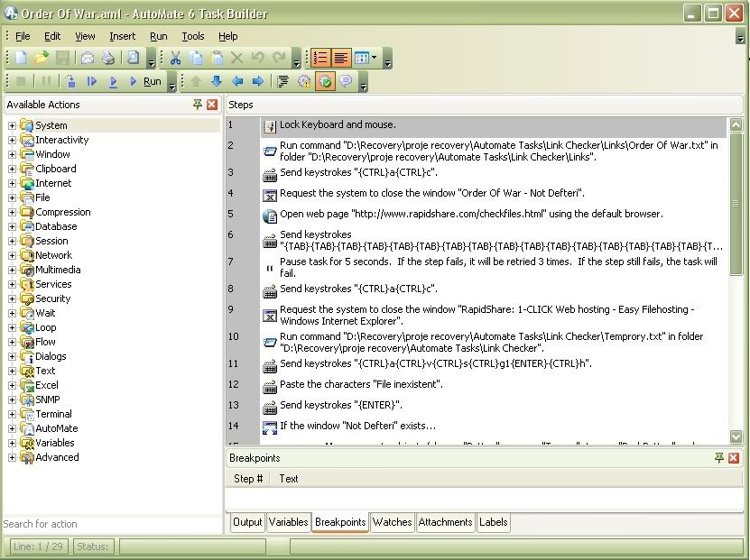Click the Run button
Image resolution: width=750 pixels, height=560 pixels.
147,81
